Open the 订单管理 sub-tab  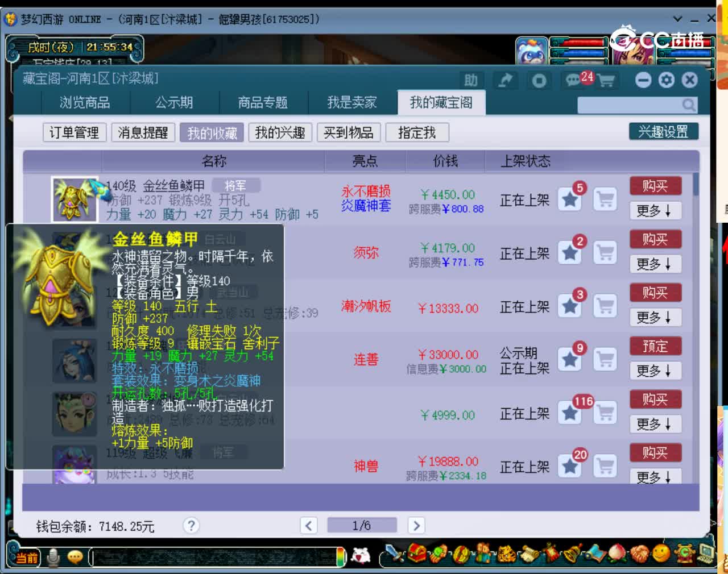tap(74, 133)
